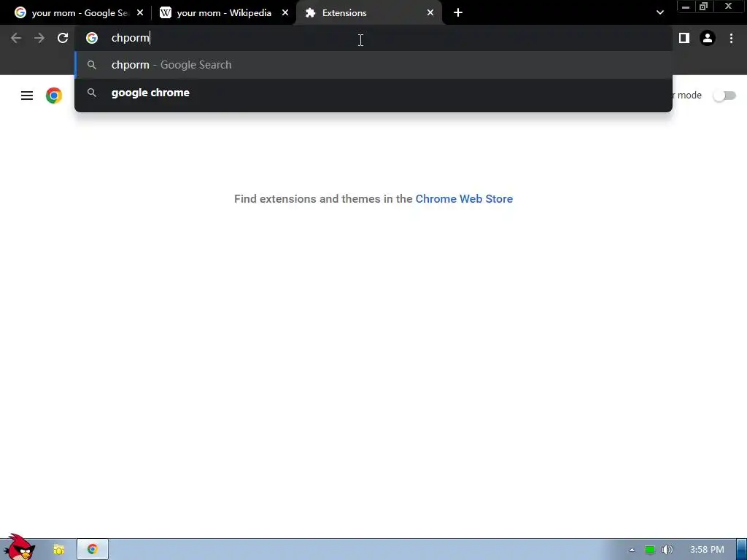Open the volume speaker tray icon
747x560 pixels.
click(667, 550)
